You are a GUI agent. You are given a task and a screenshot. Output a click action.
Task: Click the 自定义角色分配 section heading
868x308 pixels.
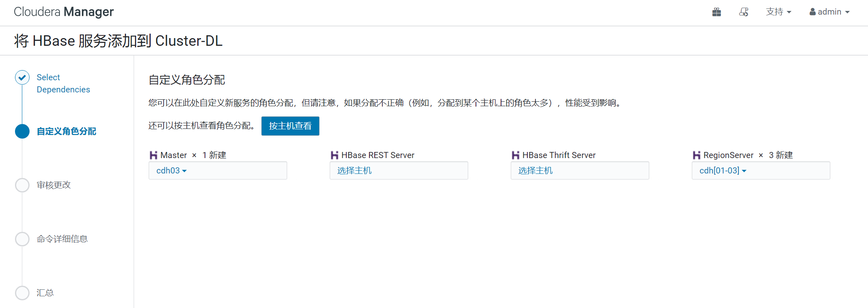187,80
